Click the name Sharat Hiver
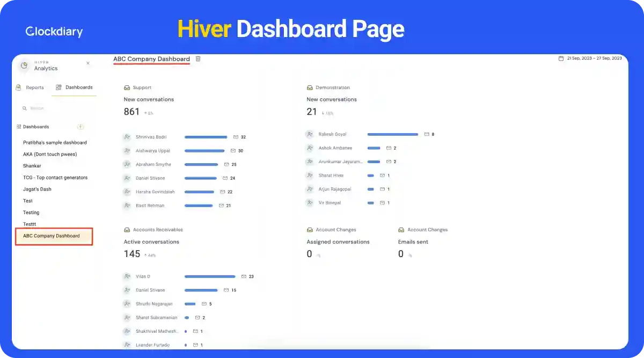This screenshot has height=358, width=644. coord(331,176)
